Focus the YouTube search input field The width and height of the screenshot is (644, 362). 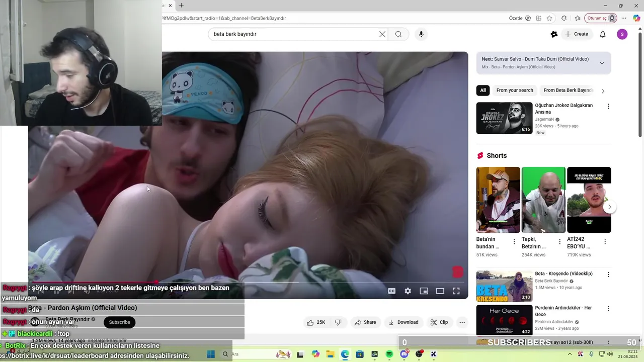pos(294,34)
